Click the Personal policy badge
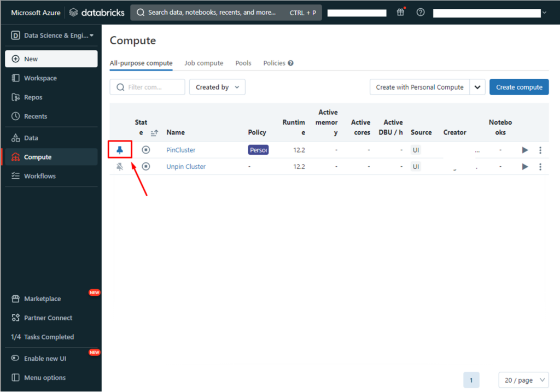 pyautogui.click(x=258, y=150)
